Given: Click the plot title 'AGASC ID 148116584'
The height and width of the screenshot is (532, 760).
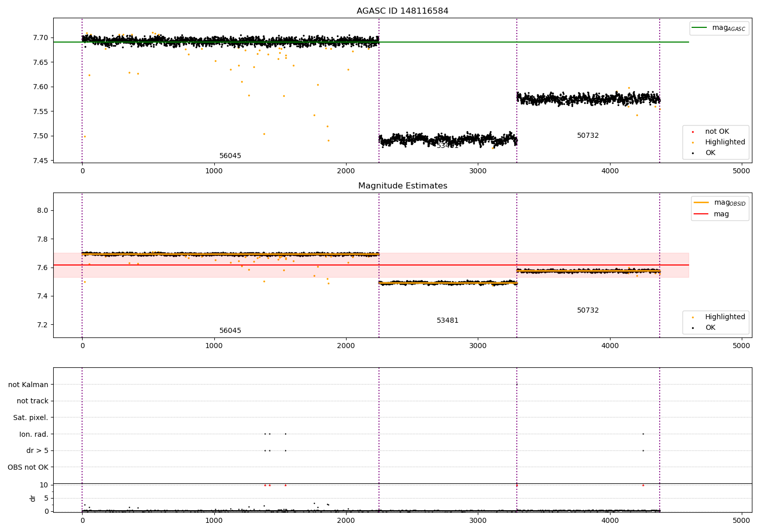Looking at the screenshot, I should 402,11.
